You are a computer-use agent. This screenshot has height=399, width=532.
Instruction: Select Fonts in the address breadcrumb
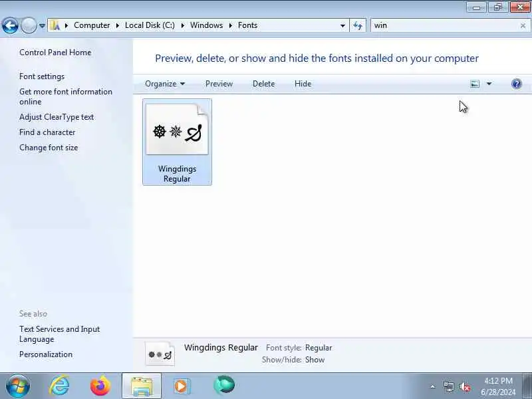pyautogui.click(x=247, y=25)
